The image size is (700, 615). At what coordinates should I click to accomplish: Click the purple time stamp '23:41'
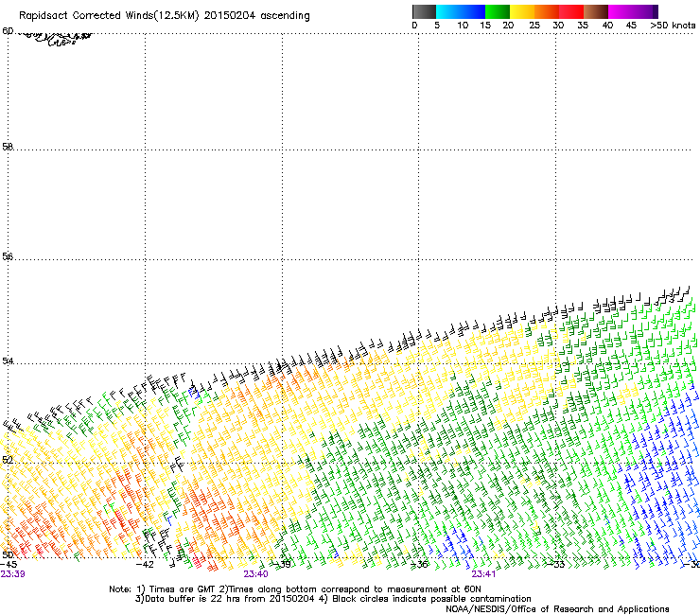pyautogui.click(x=483, y=574)
